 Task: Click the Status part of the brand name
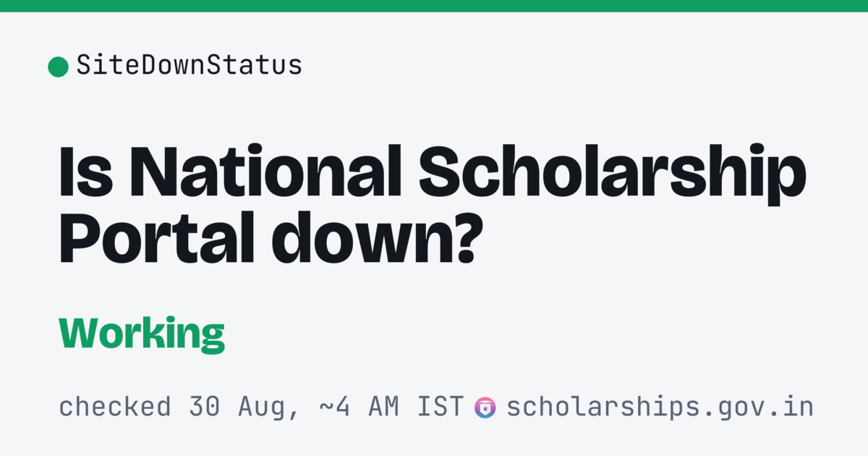point(254,66)
